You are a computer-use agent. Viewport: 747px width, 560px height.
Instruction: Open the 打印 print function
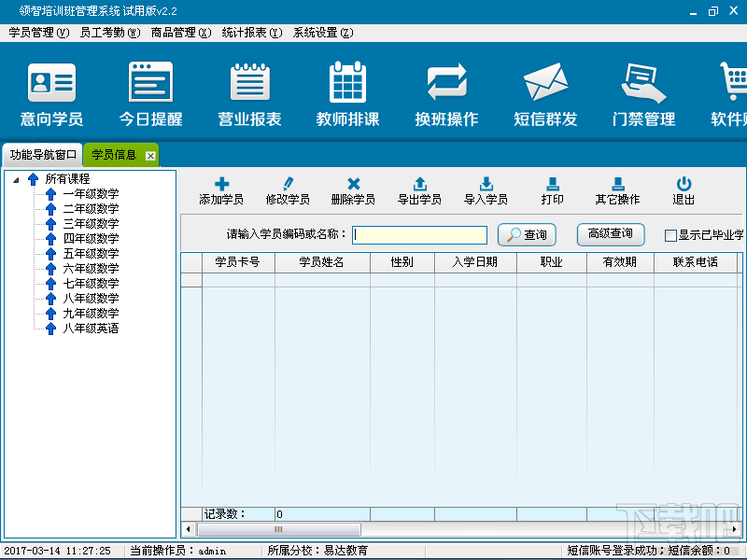tap(551, 188)
